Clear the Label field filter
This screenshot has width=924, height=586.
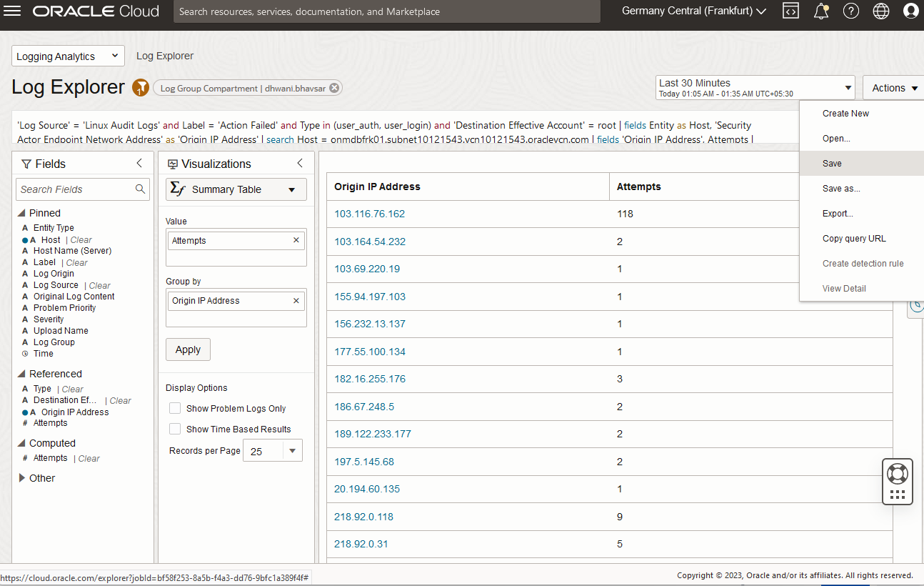pyautogui.click(x=77, y=263)
